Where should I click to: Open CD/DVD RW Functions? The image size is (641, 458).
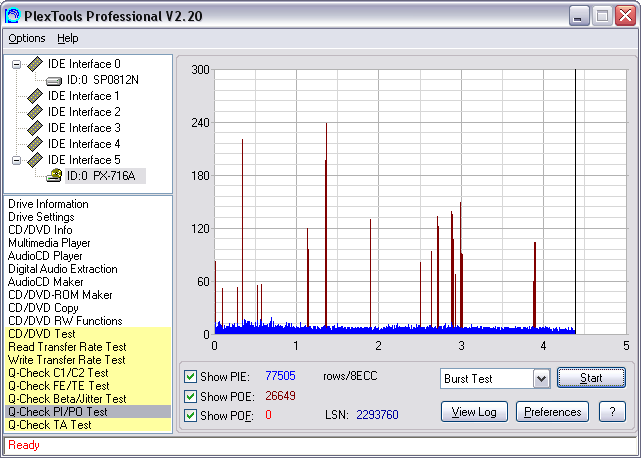coord(65,321)
